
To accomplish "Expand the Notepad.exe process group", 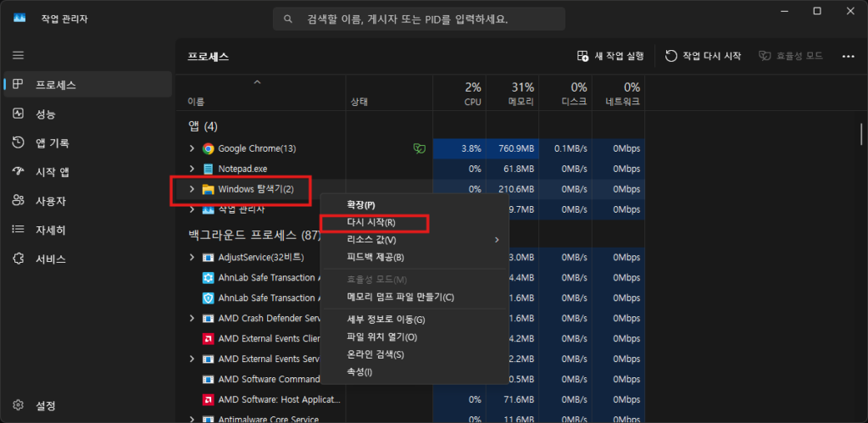I will [x=192, y=169].
